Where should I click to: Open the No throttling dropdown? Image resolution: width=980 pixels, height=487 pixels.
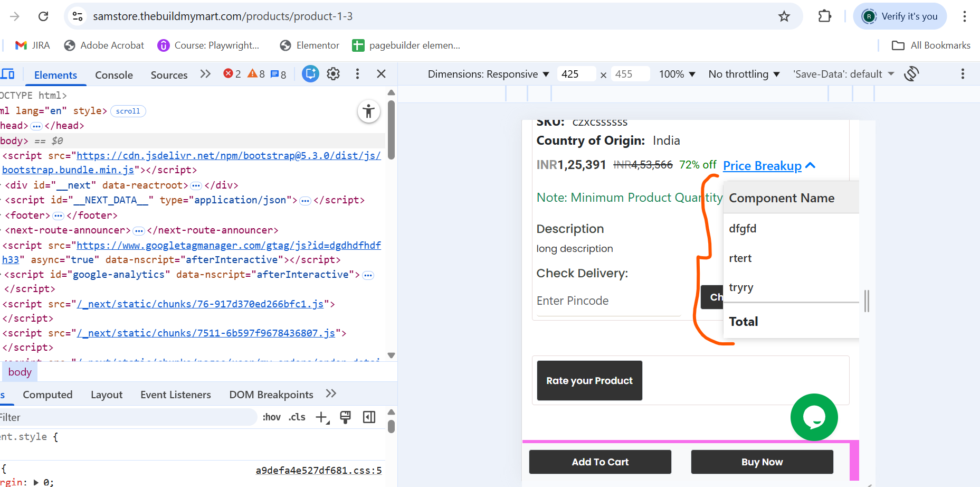(744, 74)
